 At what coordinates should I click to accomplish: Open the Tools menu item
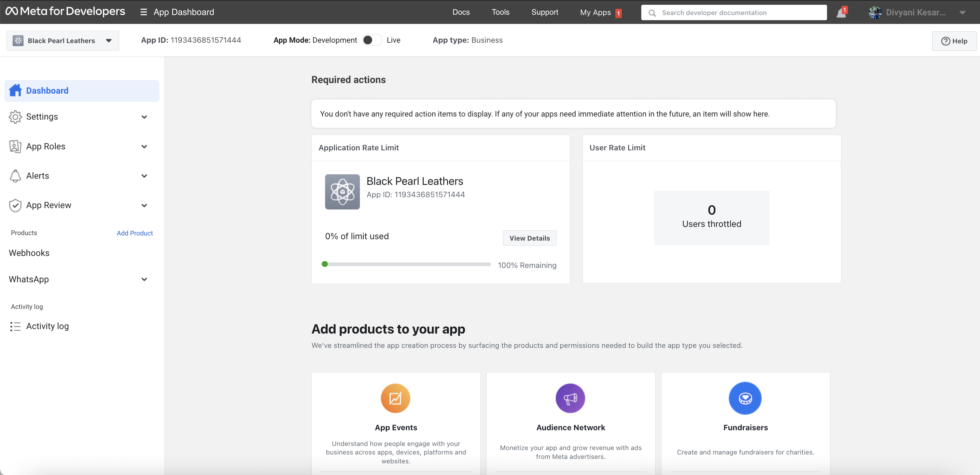tap(500, 12)
